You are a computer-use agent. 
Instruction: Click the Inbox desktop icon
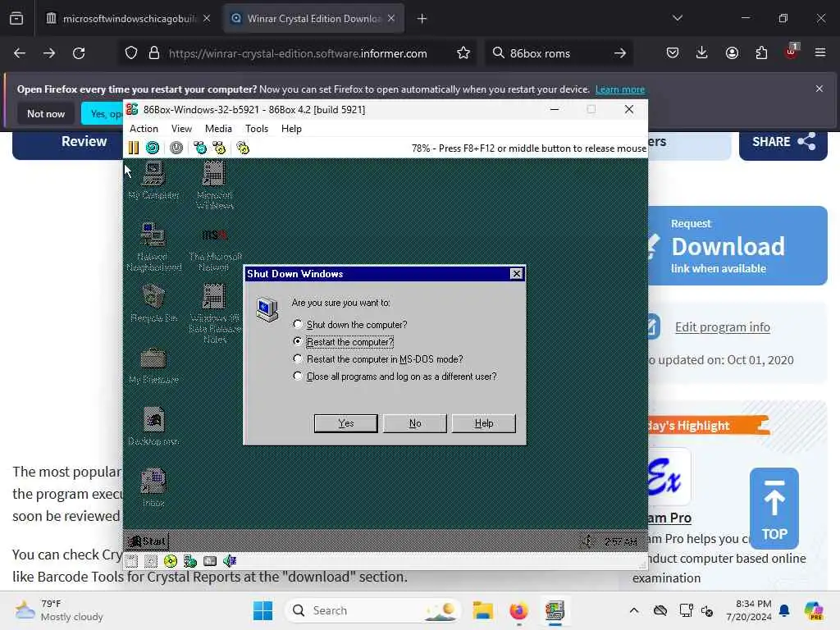click(x=153, y=487)
